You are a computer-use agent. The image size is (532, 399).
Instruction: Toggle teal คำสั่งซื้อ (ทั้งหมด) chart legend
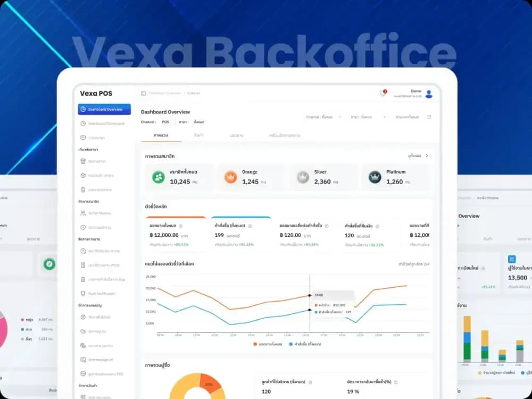[x=305, y=344]
